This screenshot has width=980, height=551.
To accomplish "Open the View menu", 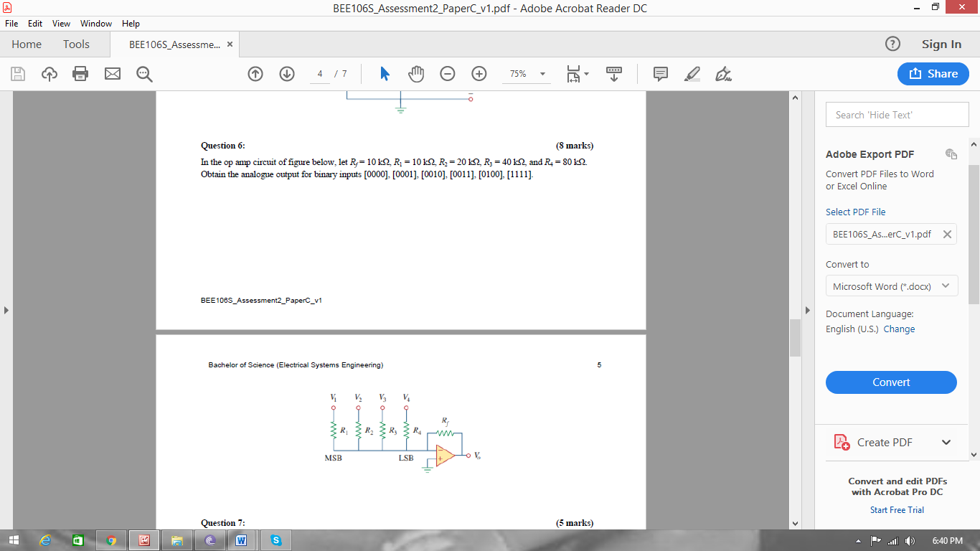I will [x=61, y=23].
